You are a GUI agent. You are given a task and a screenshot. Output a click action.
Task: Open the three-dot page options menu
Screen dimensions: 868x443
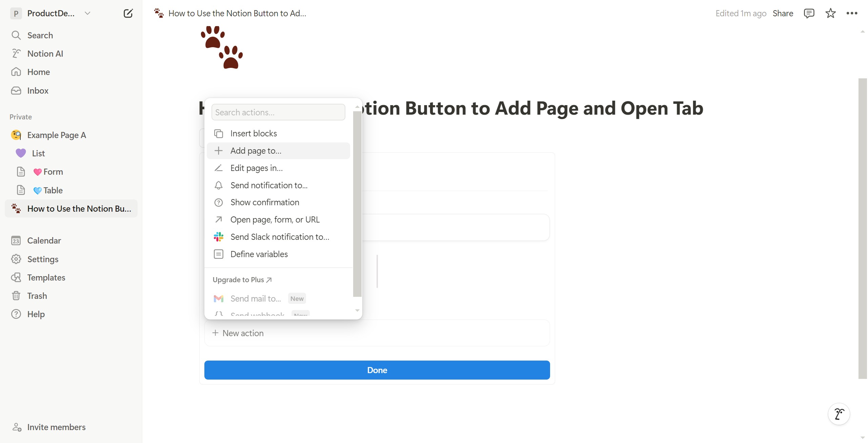[x=852, y=13]
